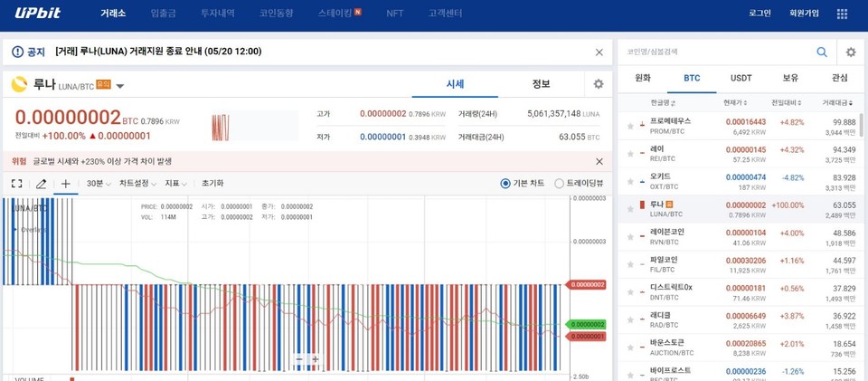Open coin list settings gear

pos(851,52)
